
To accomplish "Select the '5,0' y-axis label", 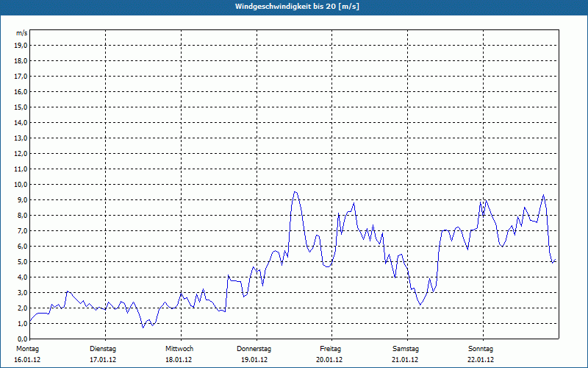I will pyautogui.click(x=22, y=262).
